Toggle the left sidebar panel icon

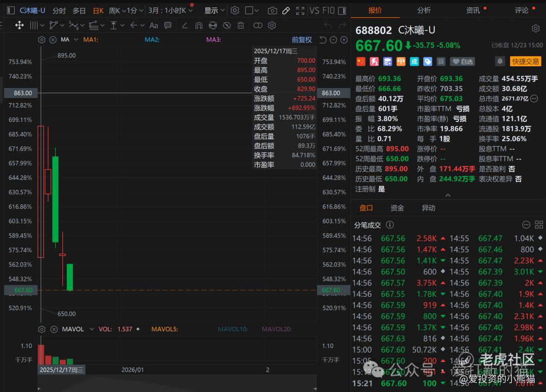11,11
